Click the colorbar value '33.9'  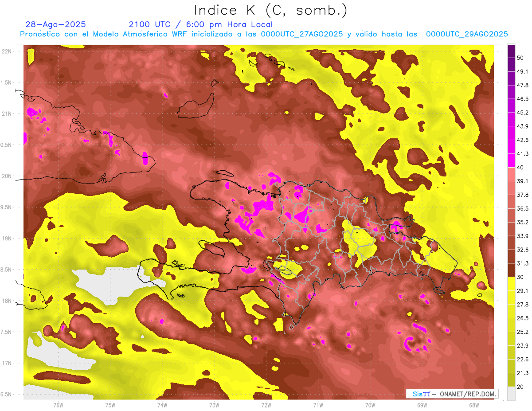[523, 236]
